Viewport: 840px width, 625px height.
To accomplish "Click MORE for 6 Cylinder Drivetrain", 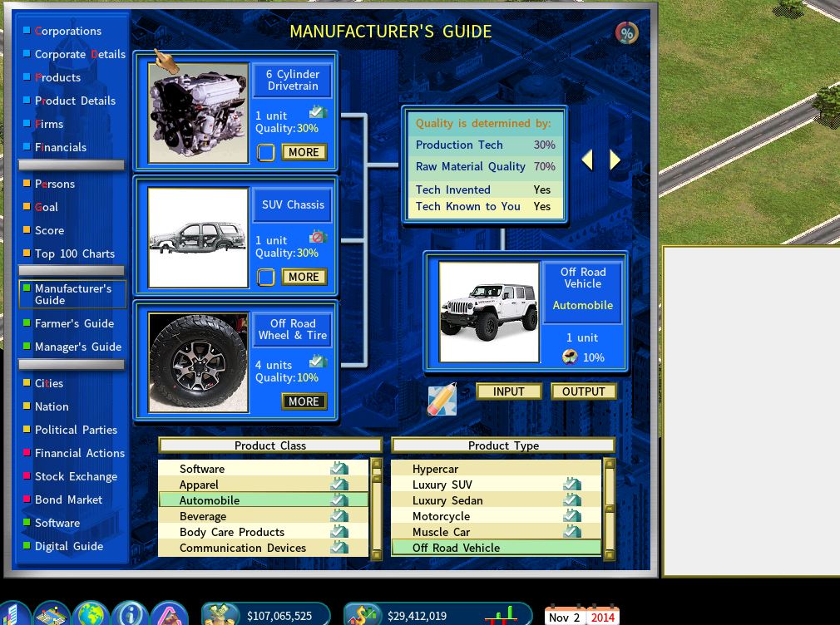I will [x=304, y=152].
